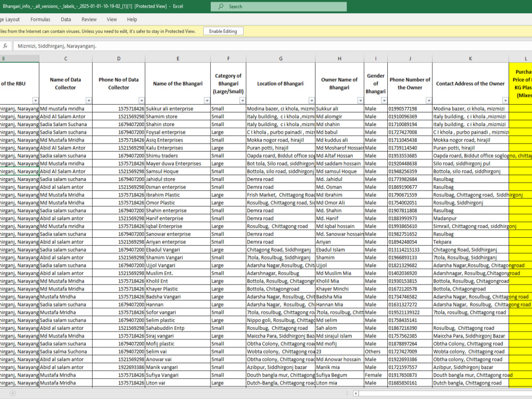The width and height of the screenshot is (532, 399).
Task: Select the address cell 'Tekpara'
Action: coord(471,242)
